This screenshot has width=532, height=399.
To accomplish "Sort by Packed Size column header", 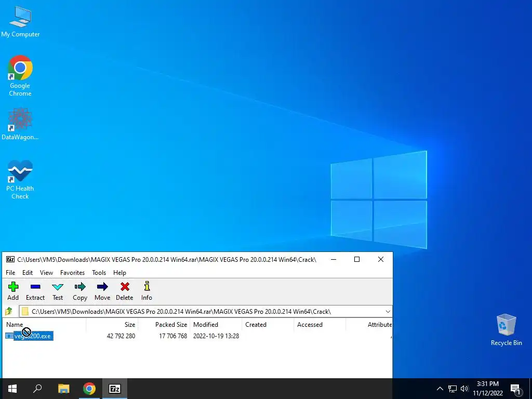I will (x=164, y=325).
